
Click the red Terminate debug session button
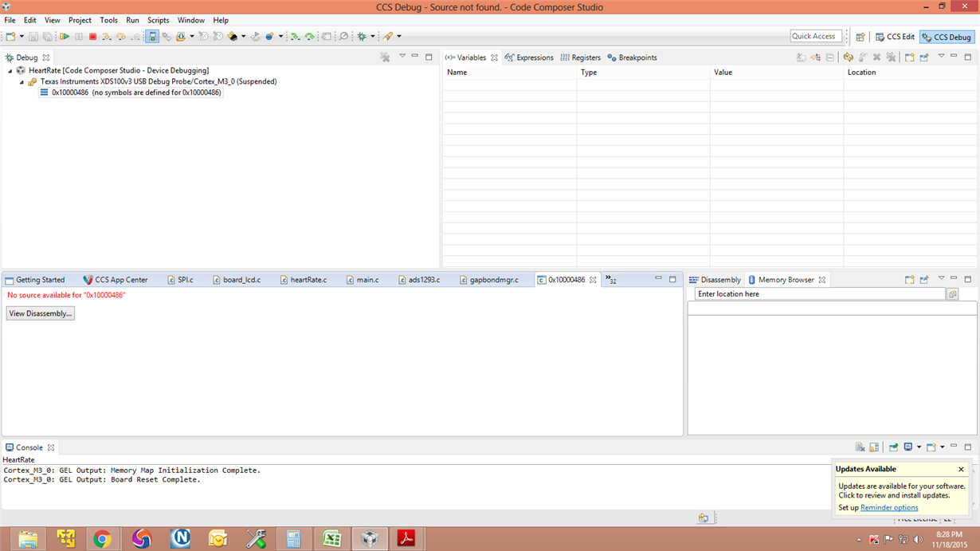pos(92,37)
